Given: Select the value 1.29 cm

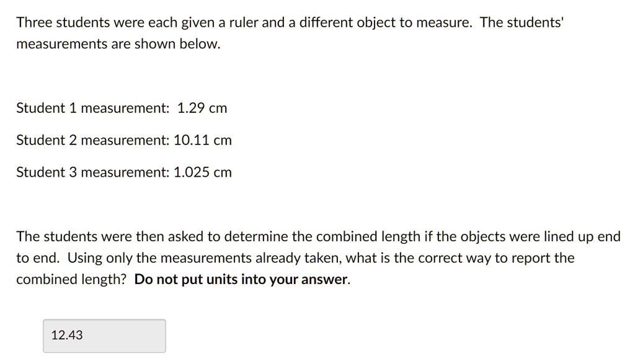Looking at the screenshot, I should 202,108.
